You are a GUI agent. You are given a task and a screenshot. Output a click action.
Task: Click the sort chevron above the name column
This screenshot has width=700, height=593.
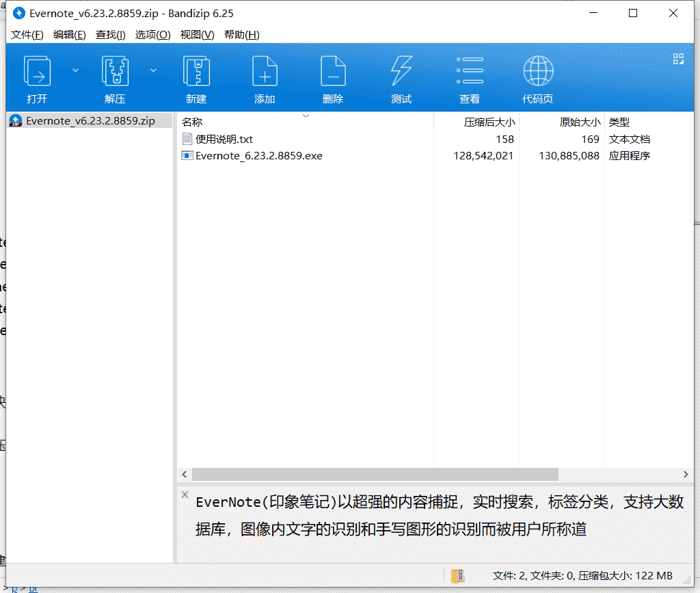306,116
